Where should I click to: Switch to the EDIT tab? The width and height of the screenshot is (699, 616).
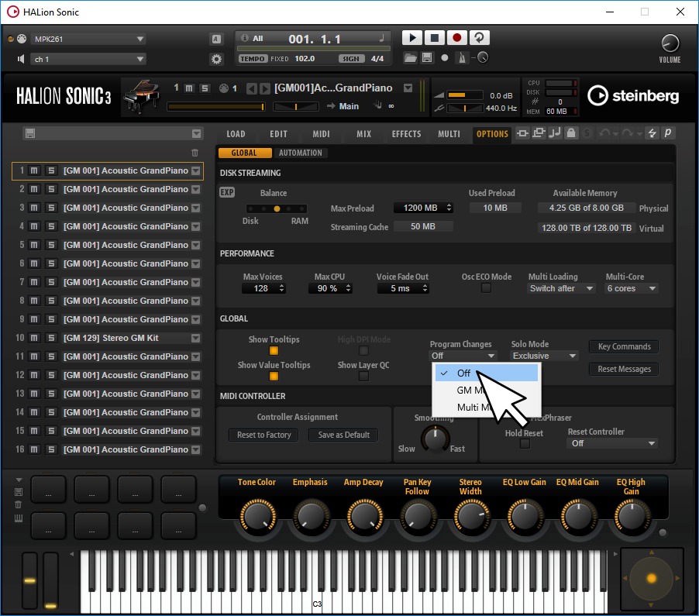[x=278, y=134]
